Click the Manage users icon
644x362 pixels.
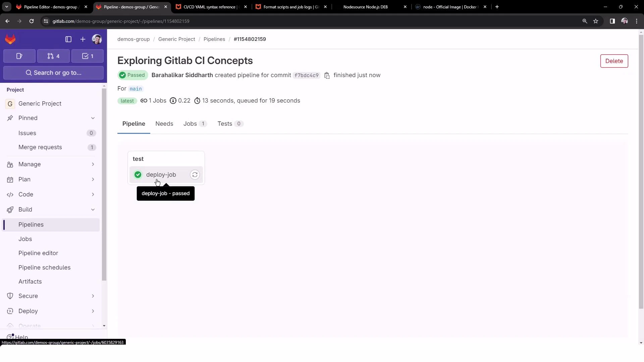point(10,164)
